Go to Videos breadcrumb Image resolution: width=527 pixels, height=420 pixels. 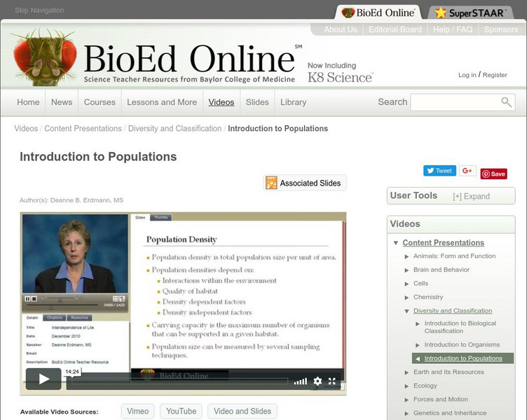click(x=26, y=128)
